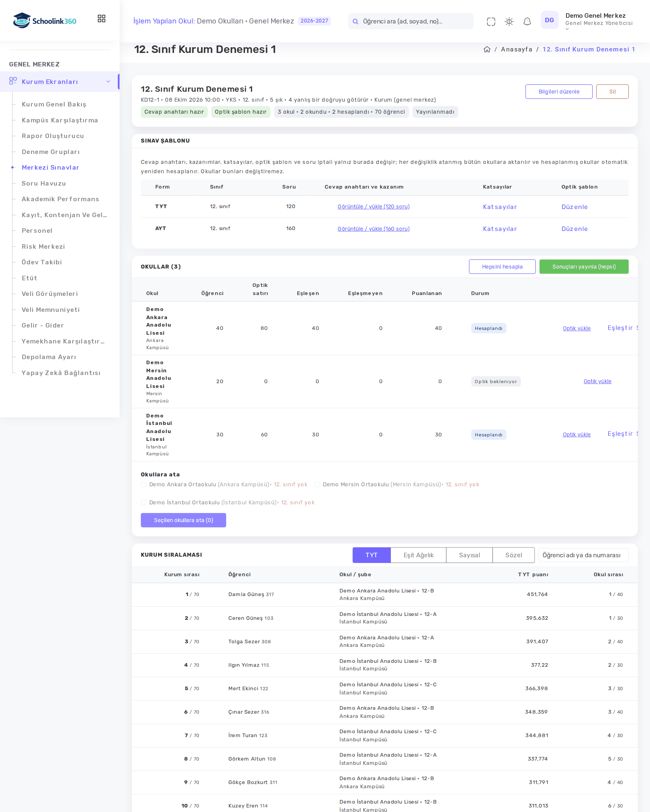Open Kampüs Karşılaştırma in sidebar
650x812 pixels.
click(60, 120)
